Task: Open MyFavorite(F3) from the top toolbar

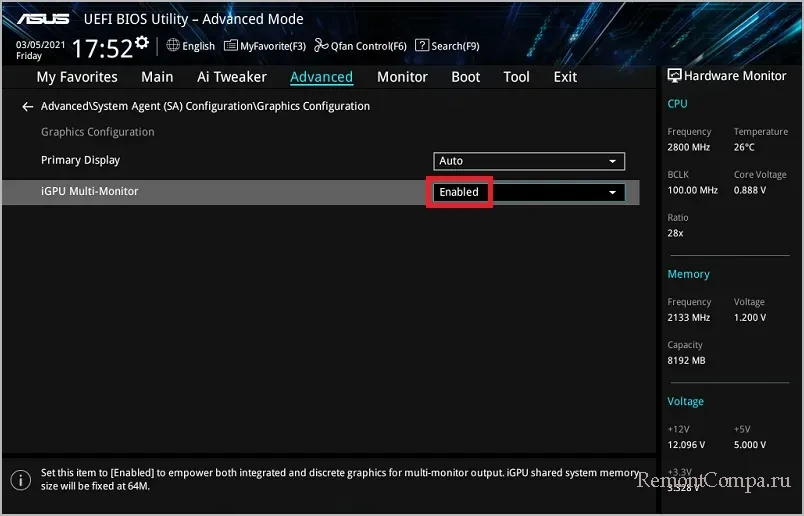Action: [265, 45]
